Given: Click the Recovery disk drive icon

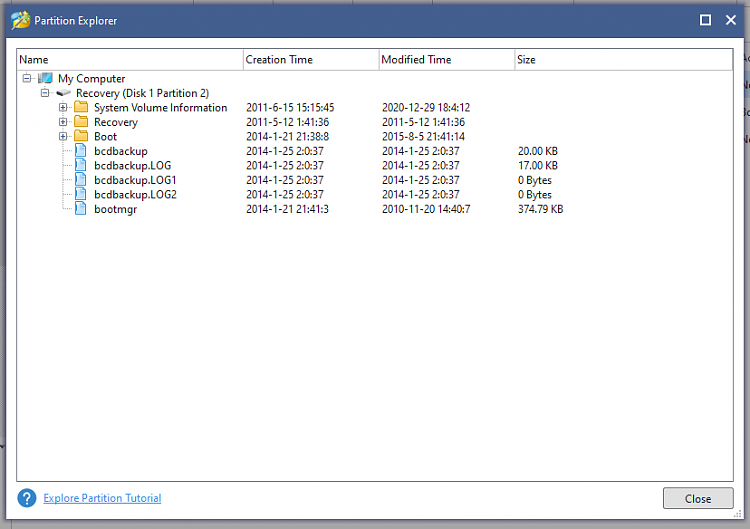Looking at the screenshot, I should pos(63,93).
